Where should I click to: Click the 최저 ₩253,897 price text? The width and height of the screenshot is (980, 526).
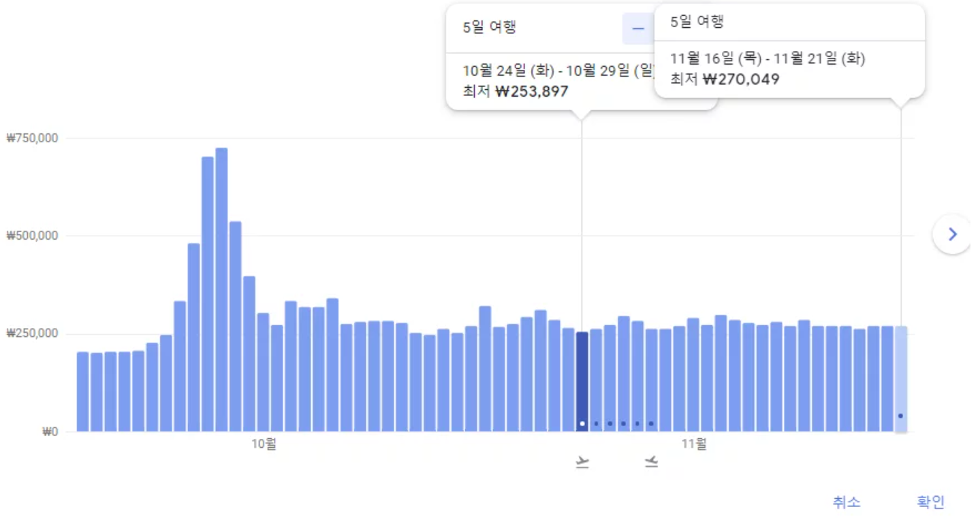point(516,91)
